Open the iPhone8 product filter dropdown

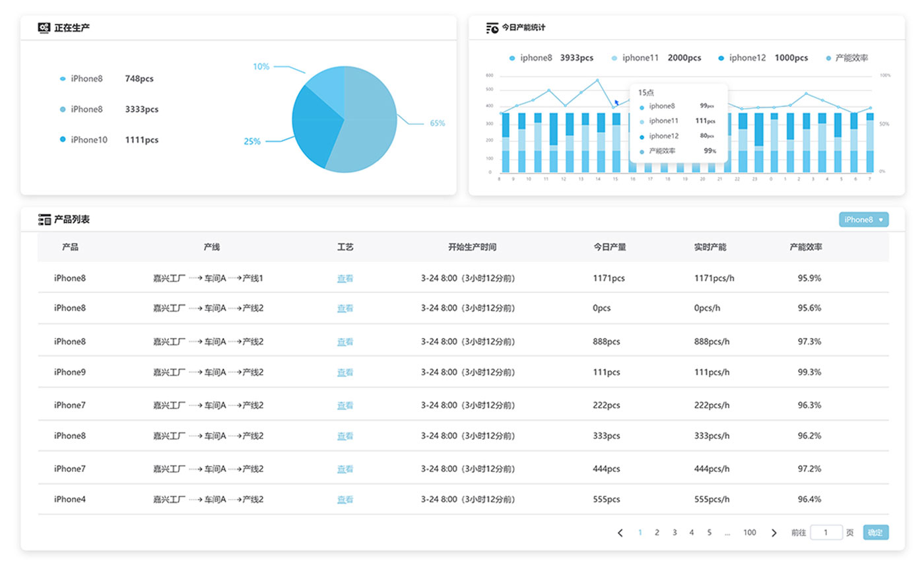[x=863, y=220]
